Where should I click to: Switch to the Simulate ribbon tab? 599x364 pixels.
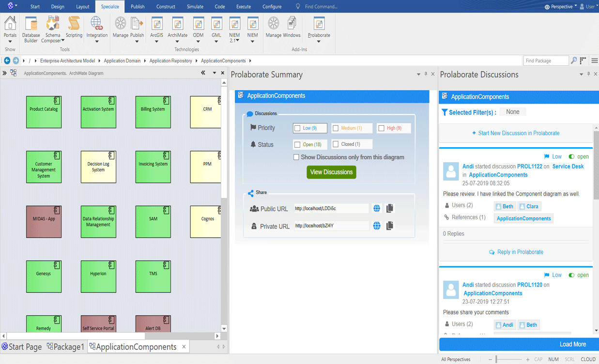195,7
